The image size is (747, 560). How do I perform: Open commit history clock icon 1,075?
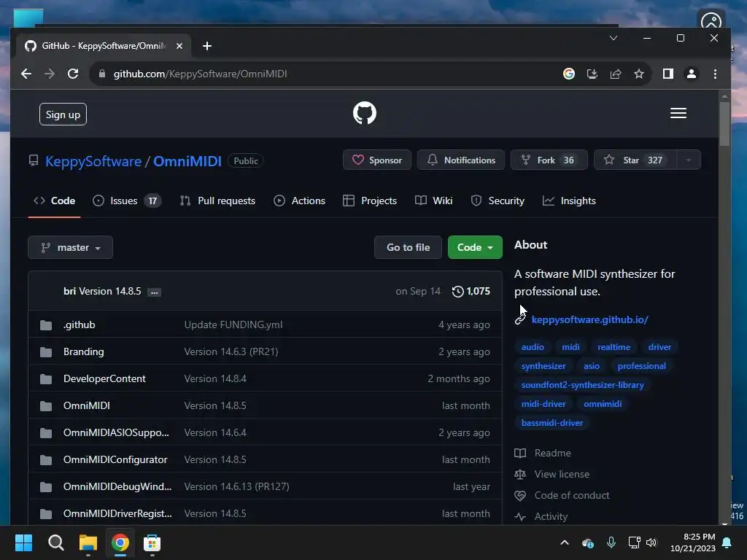pos(471,292)
